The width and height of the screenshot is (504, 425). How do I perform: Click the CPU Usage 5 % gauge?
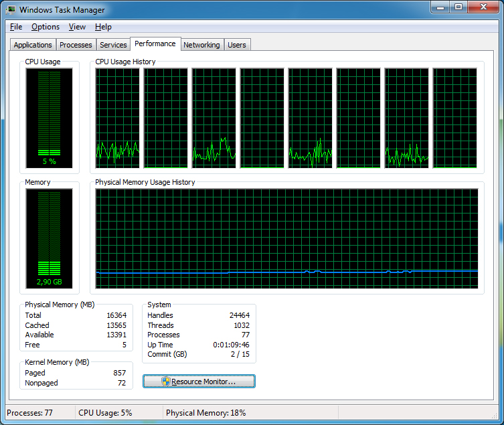pyautogui.click(x=49, y=118)
